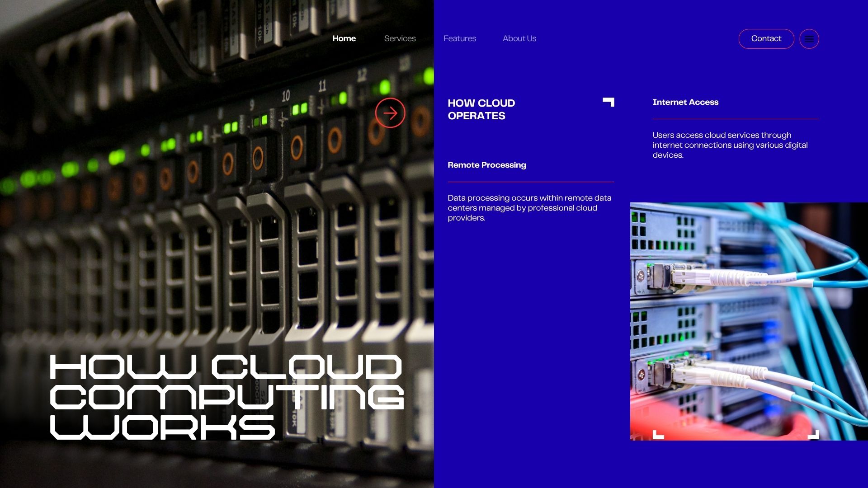Select the 'Internet Access' heading
The image size is (868, 488).
(x=685, y=102)
